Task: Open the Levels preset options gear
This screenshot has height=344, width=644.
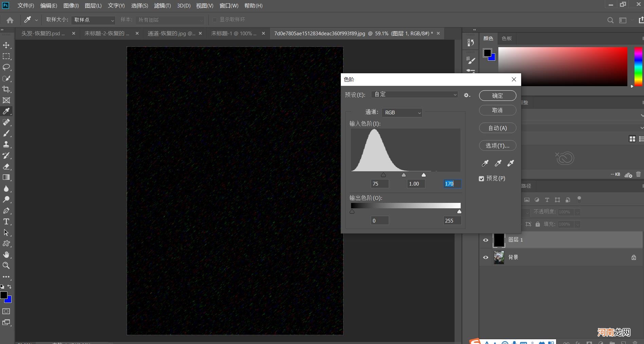Action: click(x=467, y=95)
